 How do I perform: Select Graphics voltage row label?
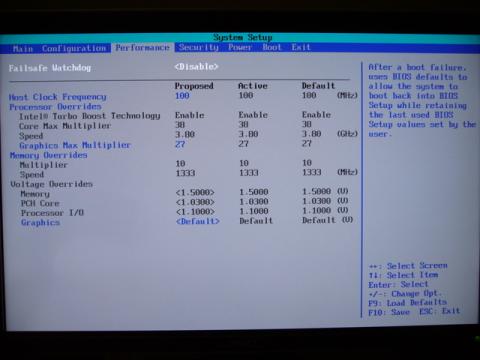tap(40, 222)
